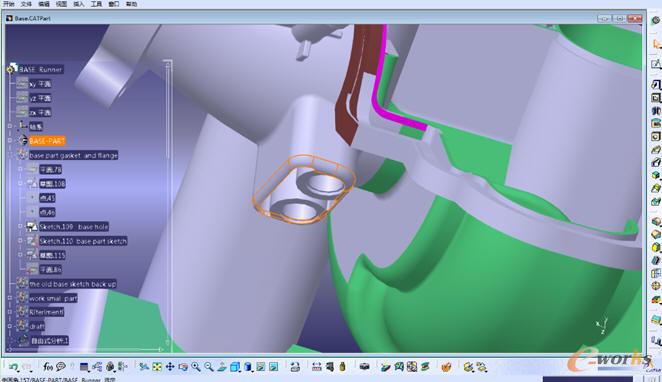Open the Formula f(x) tool

(x=48, y=367)
